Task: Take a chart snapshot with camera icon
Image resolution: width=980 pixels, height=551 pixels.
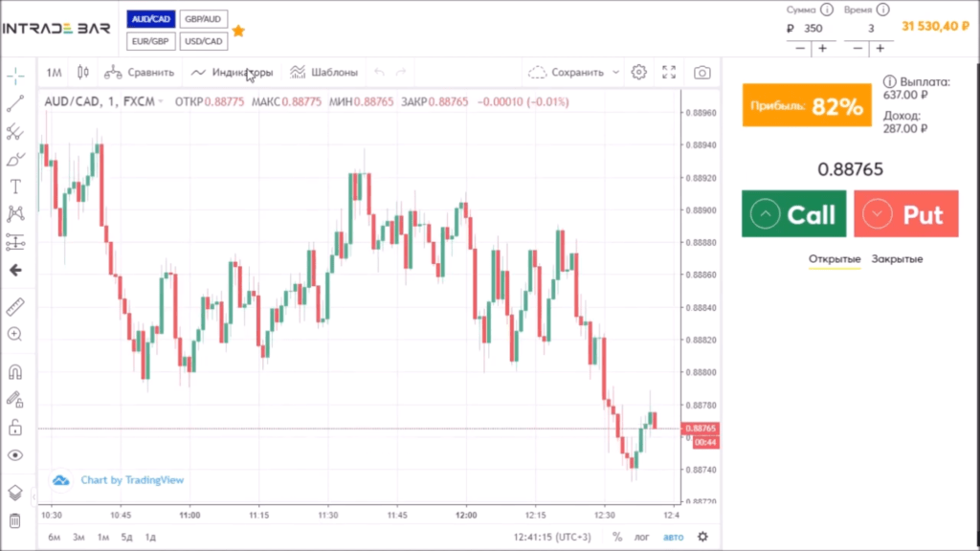Action: (702, 72)
